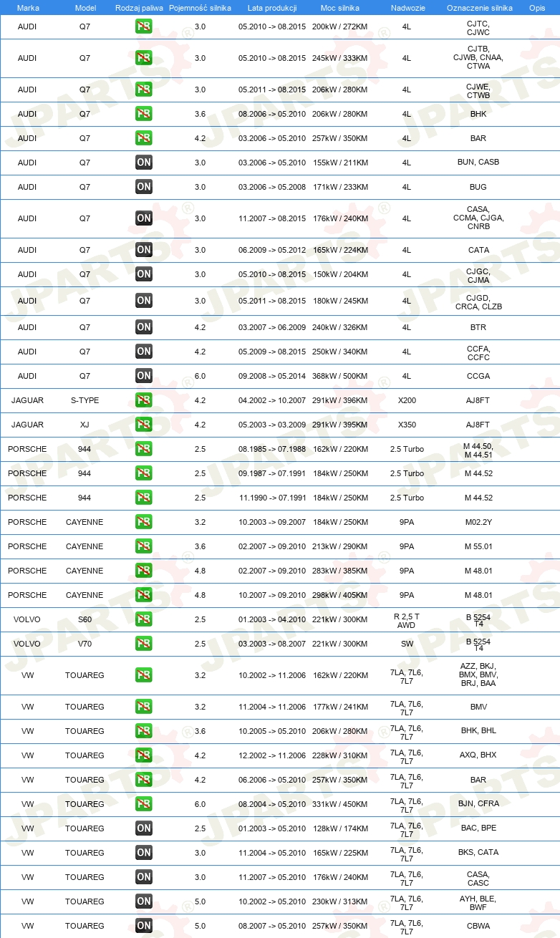The height and width of the screenshot is (938, 560).
Task: Click the Marka column header
Action: click(x=27, y=7)
